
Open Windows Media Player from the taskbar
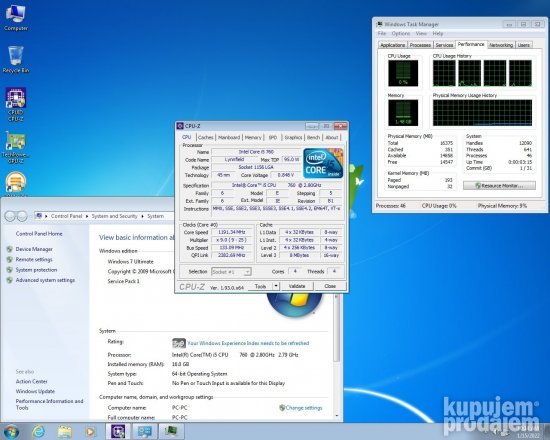click(x=90, y=431)
